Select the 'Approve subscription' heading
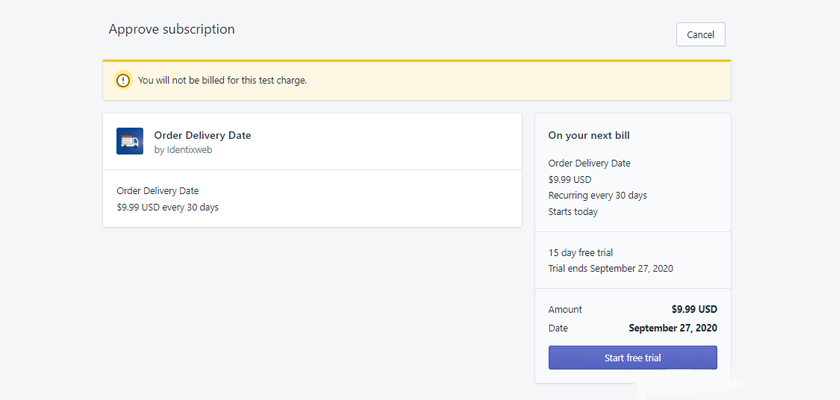 [171, 29]
